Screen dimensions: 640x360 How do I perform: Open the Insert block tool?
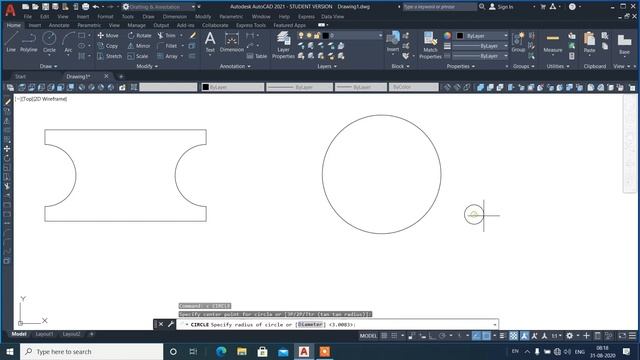(393, 42)
